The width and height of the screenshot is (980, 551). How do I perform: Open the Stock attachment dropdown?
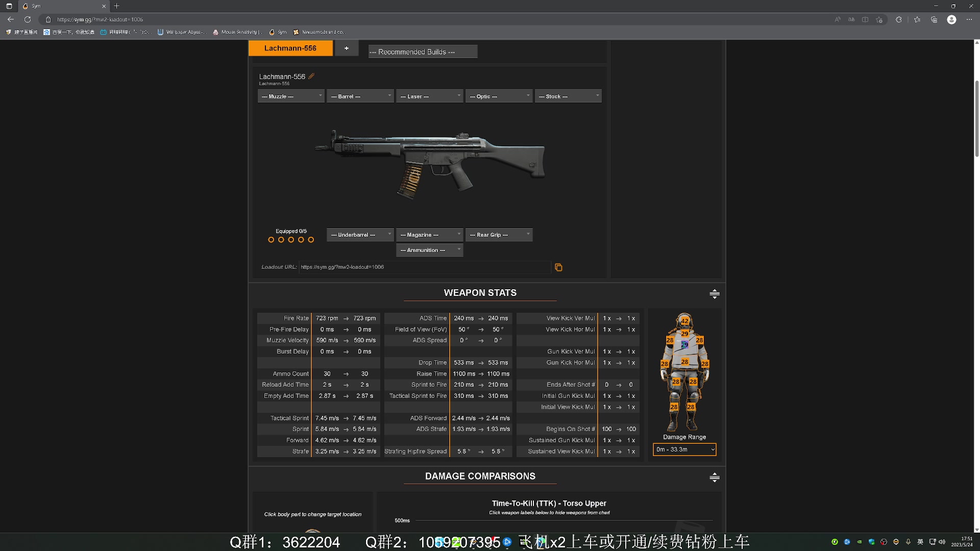coord(569,96)
